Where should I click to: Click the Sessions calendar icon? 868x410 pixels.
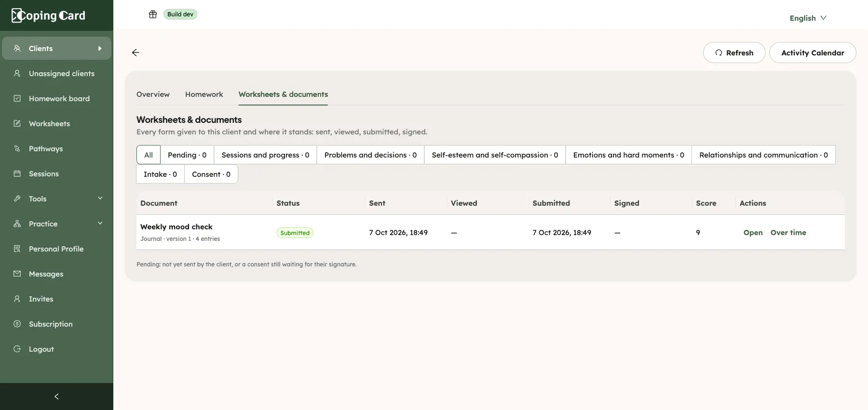pyautogui.click(x=17, y=173)
